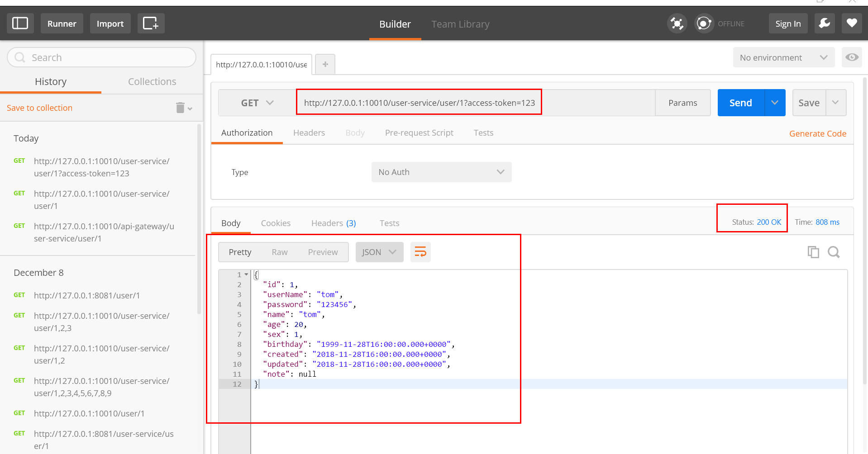
Task: Select the open request tab 127.0.0.1:10010/use
Action: pos(262,65)
